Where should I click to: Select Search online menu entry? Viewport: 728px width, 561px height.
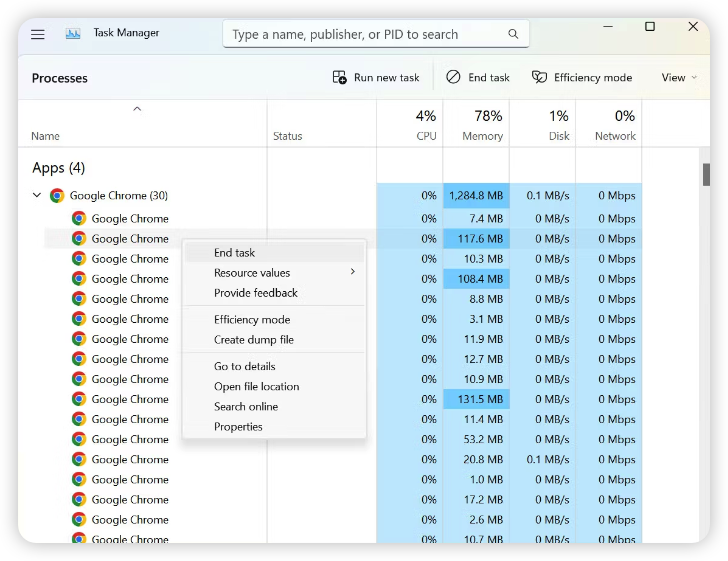[274, 406]
